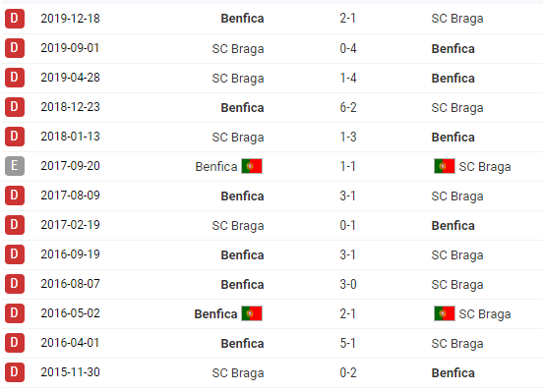Click Portugal flag before SC Braga on 2017-09-20
Image resolution: width=543 pixels, height=392 pixels.
[x=445, y=166]
